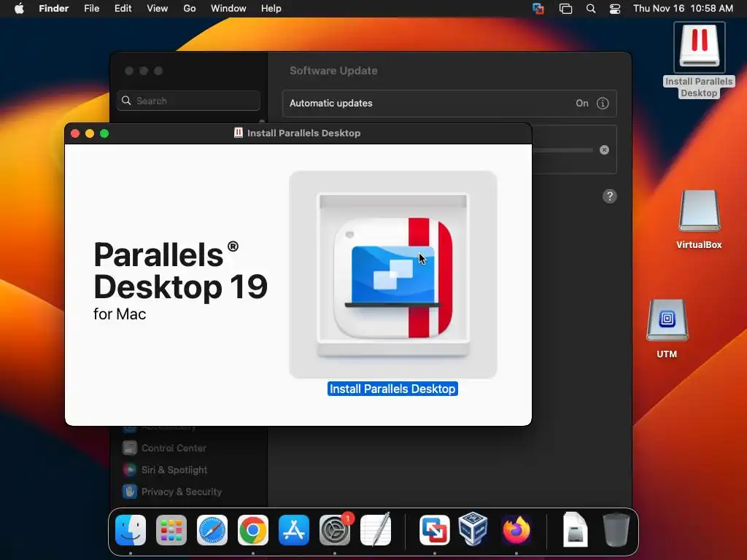Select the Install Parallels Desktop disk on desktop

click(x=699, y=61)
